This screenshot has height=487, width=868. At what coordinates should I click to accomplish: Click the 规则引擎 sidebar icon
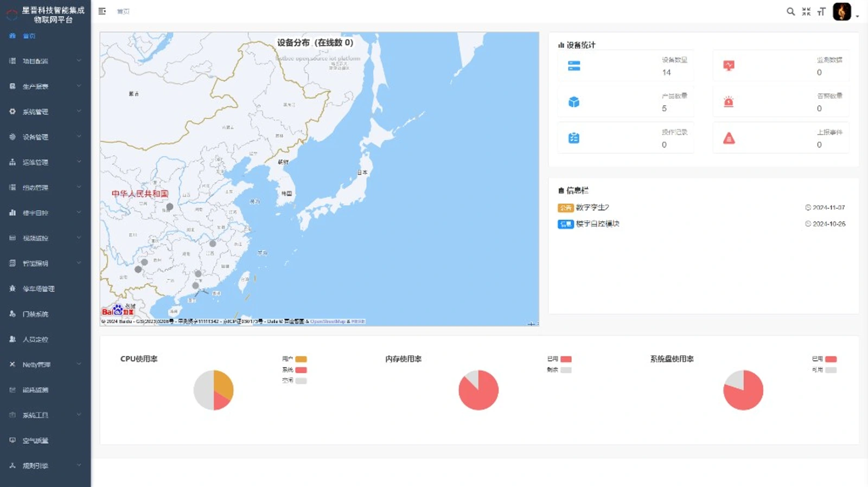[x=12, y=465]
